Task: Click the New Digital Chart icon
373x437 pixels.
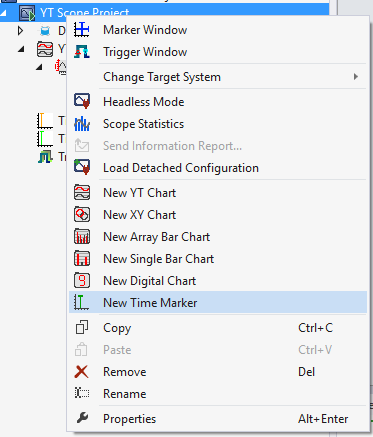Action: 82,280
